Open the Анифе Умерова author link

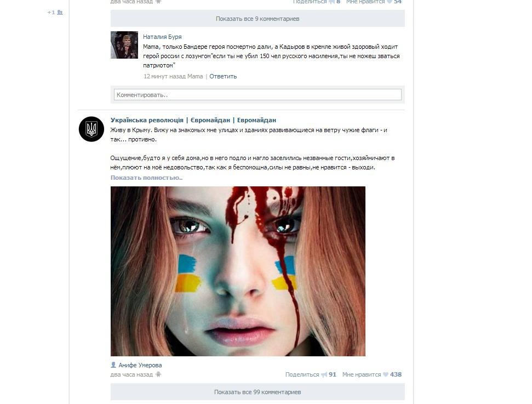pyautogui.click(x=140, y=365)
